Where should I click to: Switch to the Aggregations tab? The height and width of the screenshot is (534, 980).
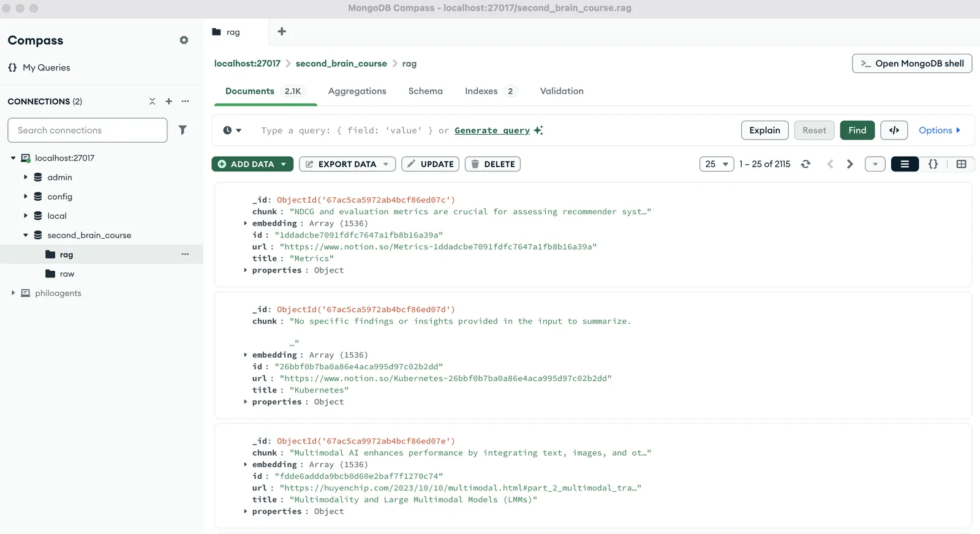click(357, 91)
